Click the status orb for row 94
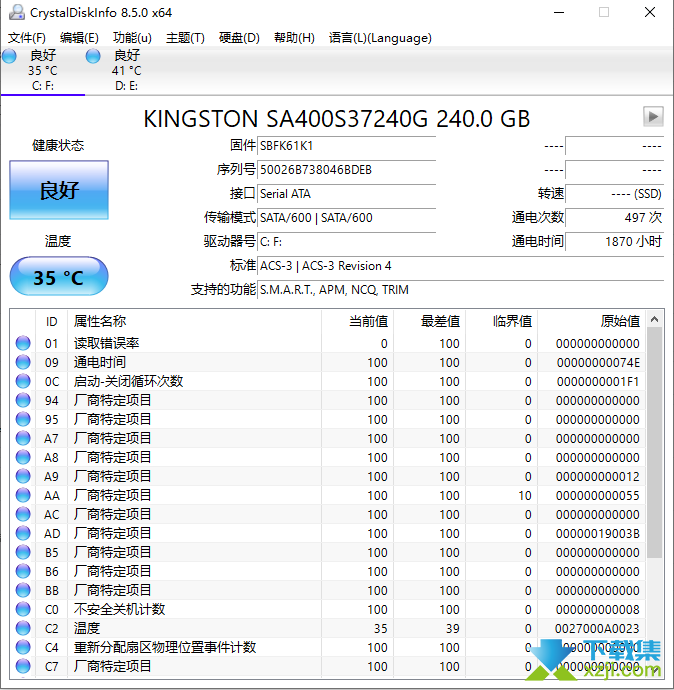 (23, 400)
